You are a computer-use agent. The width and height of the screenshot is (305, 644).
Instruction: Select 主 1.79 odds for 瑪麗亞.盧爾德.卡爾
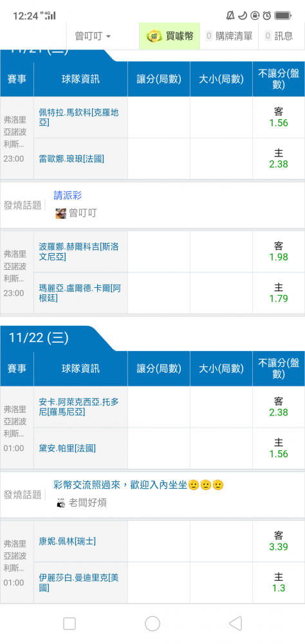click(279, 293)
